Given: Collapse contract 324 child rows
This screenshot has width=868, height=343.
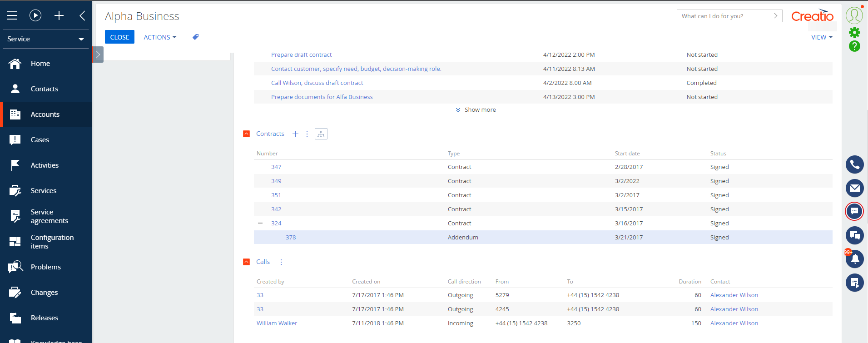Looking at the screenshot, I should (x=260, y=223).
